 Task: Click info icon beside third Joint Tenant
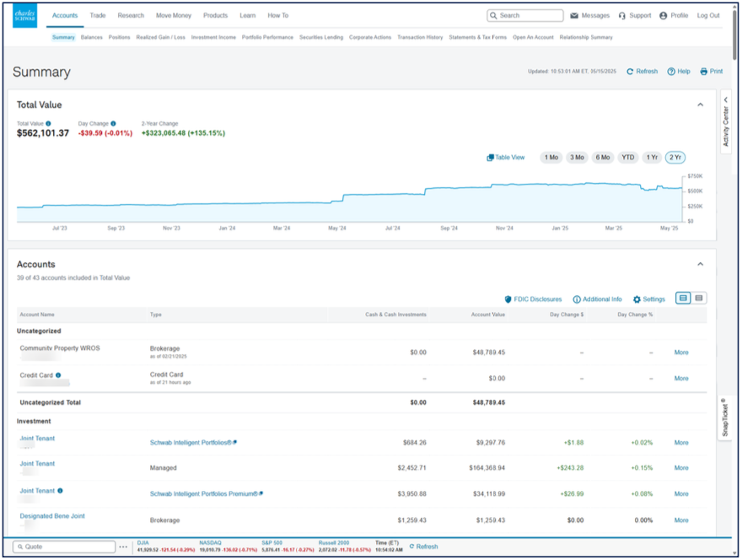tap(60, 491)
